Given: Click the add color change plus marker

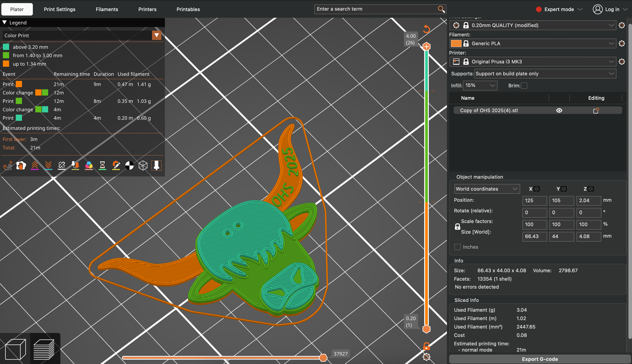Looking at the screenshot, I should point(426,47).
